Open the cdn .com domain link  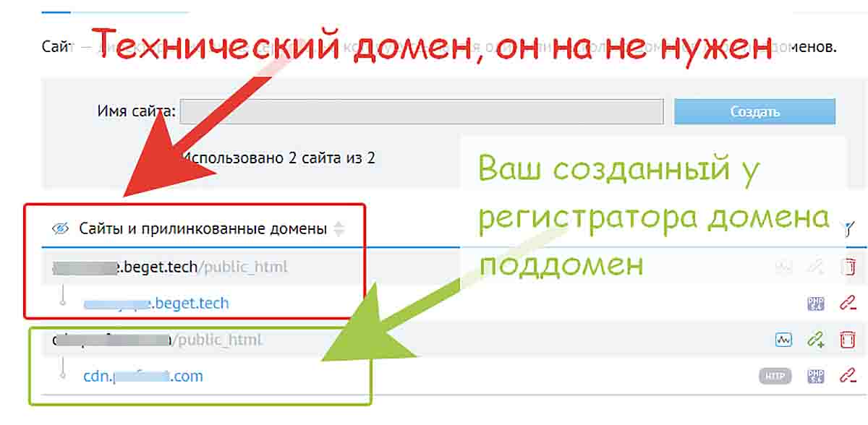click(x=143, y=376)
